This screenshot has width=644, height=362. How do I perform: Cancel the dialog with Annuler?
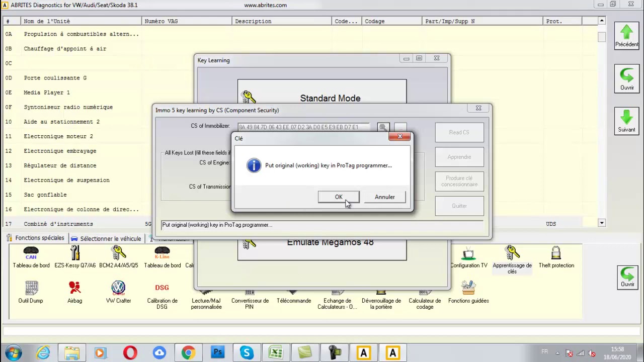pyautogui.click(x=384, y=197)
